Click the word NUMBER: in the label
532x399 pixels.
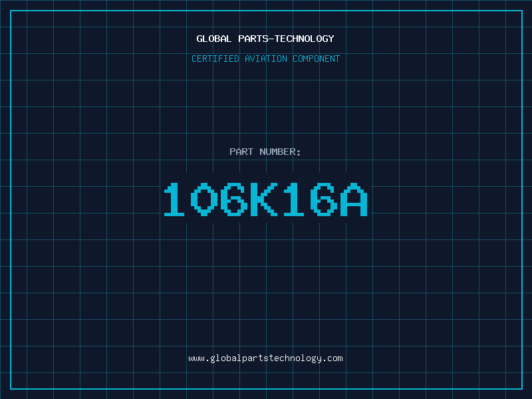click(x=281, y=152)
